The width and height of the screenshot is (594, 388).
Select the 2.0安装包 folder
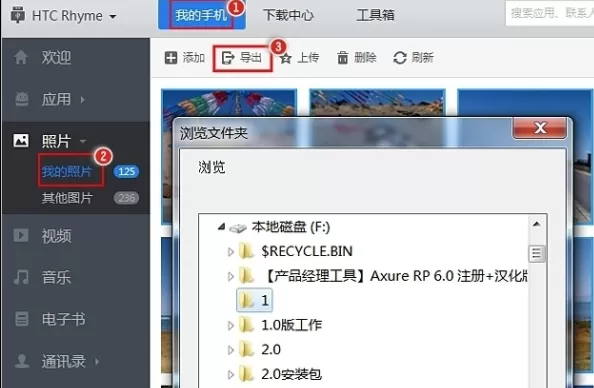pos(292,374)
